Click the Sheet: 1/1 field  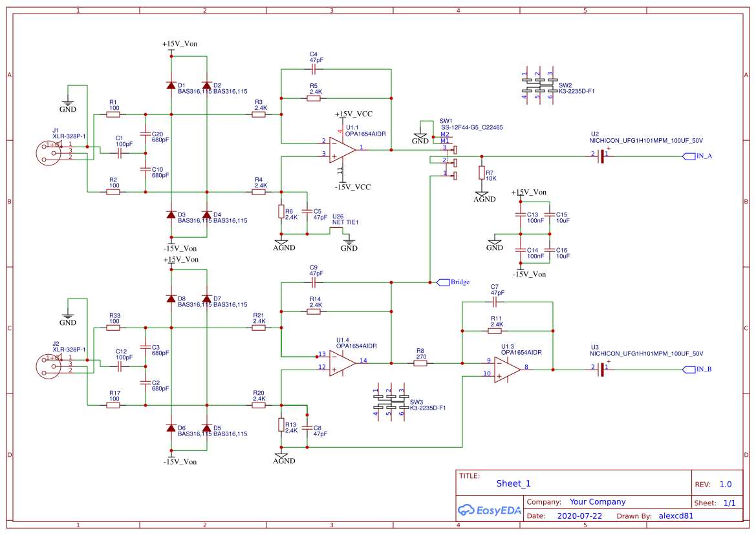(x=714, y=501)
